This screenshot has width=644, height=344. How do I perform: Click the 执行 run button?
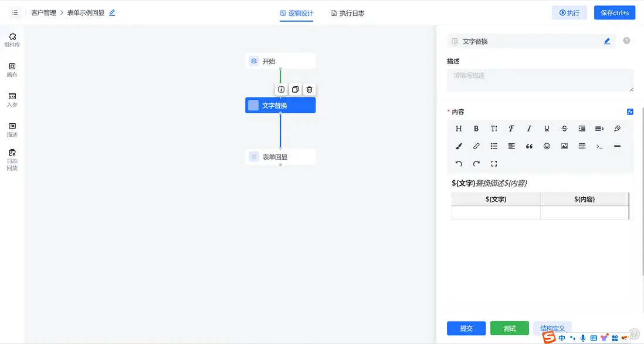pos(569,12)
